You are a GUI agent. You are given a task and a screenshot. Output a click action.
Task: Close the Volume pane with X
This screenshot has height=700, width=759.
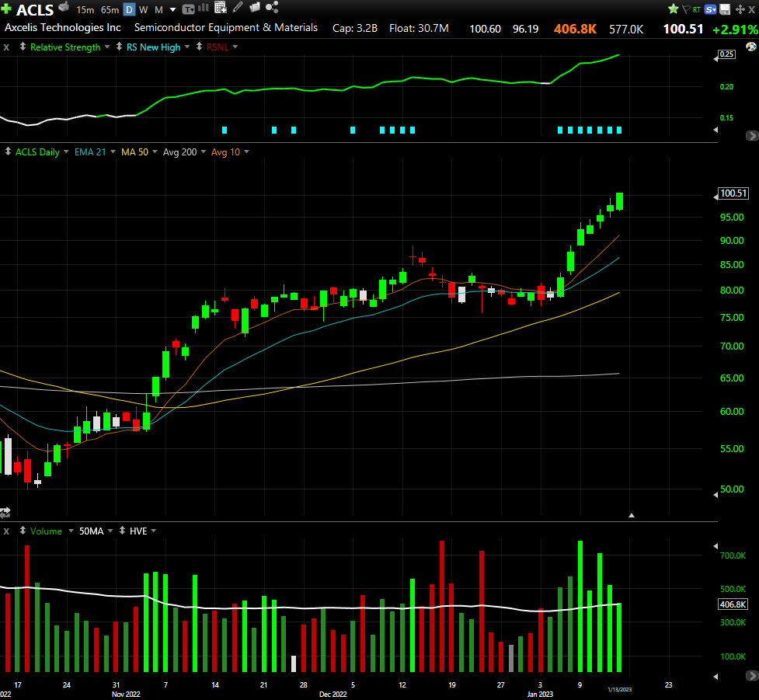pyautogui.click(x=6, y=531)
